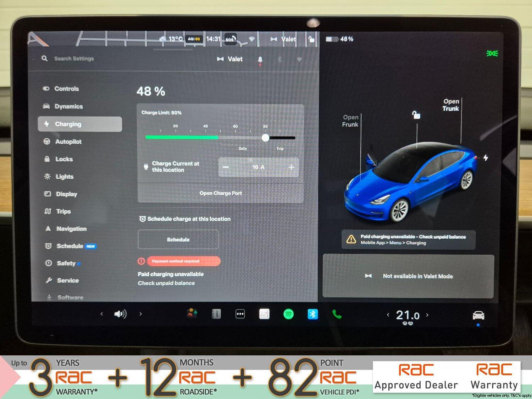
Task: Tap the car controls icon
Action: coord(478,315)
